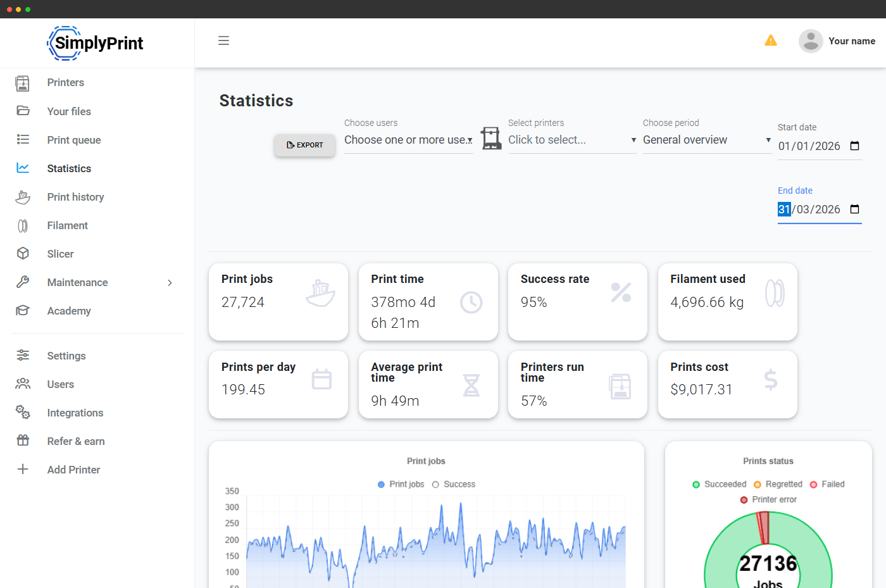Open the Settings menu item
The height and width of the screenshot is (588, 886).
[x=66, y=356]
